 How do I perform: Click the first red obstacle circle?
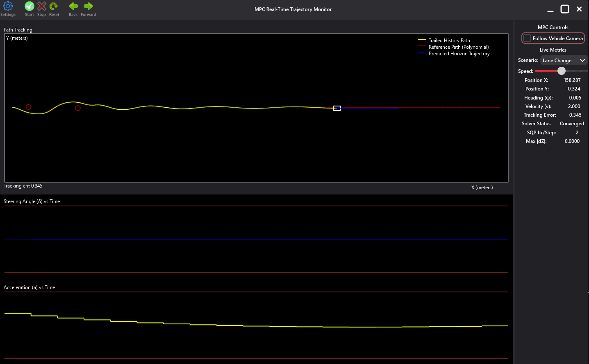(29, 107)
